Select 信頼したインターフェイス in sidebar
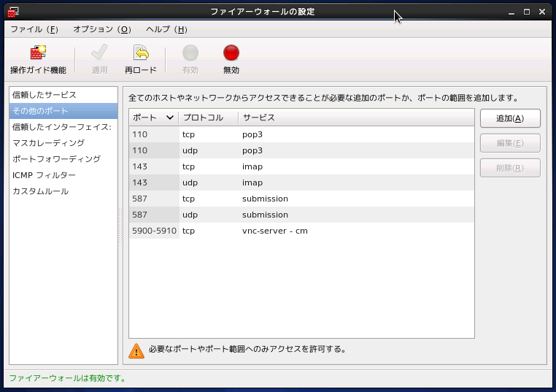556x392 pixels. (63, 127)
